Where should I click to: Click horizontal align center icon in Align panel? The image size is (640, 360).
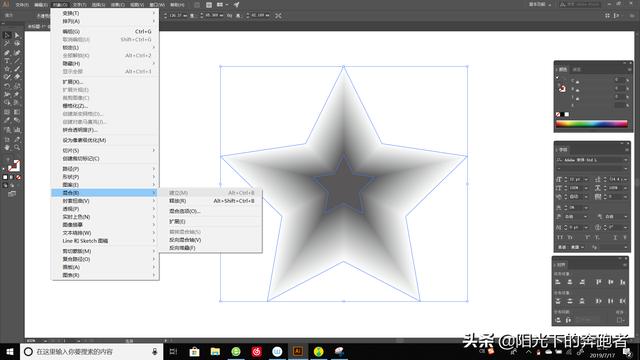point(570,282)
